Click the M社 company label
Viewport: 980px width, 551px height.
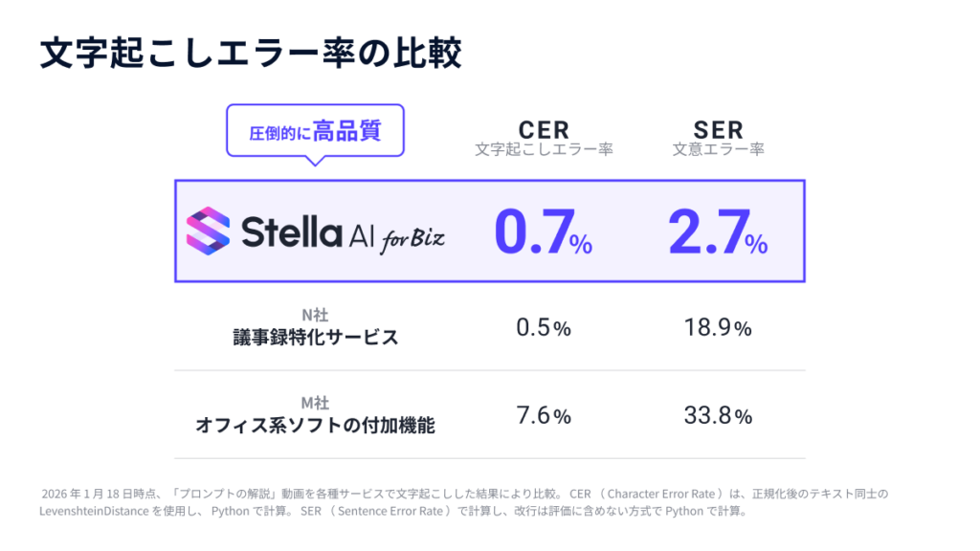(315, 403)
